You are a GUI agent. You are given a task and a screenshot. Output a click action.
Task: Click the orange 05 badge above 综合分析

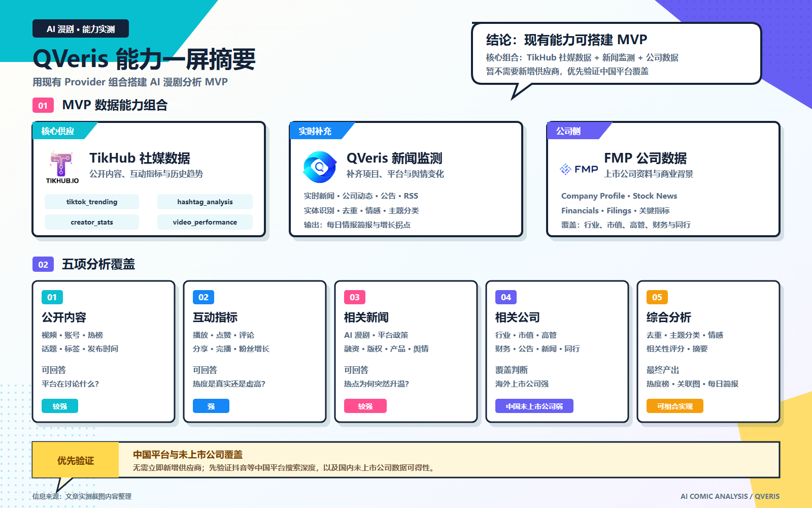(x=657, y=297)
